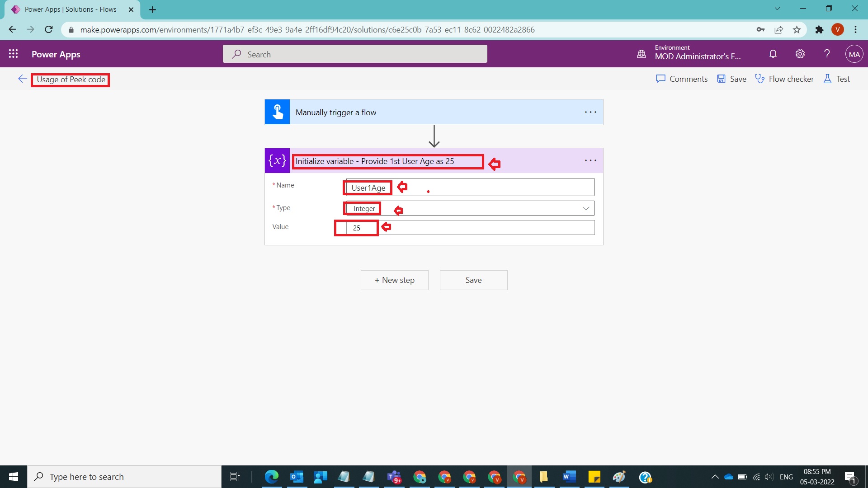This screenshot has height=488, width=868.
Task: Open the ellipsis menu on the Manually trigger card
Action: point(590,112)
